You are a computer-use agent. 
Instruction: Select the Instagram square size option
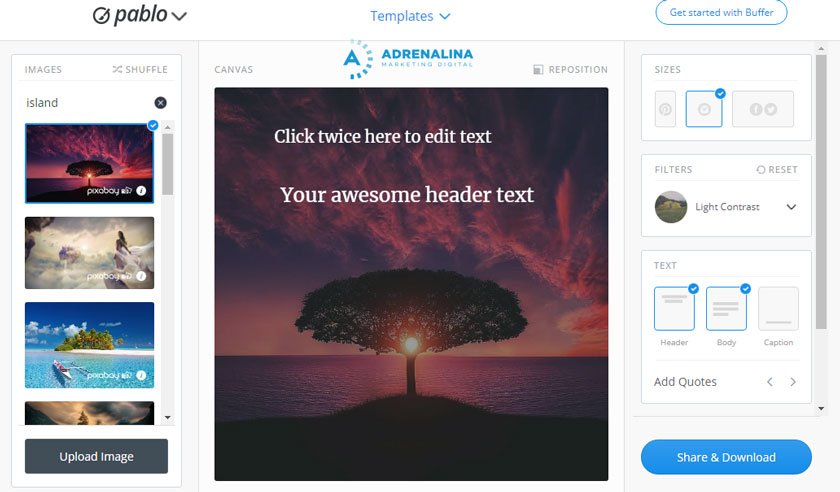coord(704,109)
